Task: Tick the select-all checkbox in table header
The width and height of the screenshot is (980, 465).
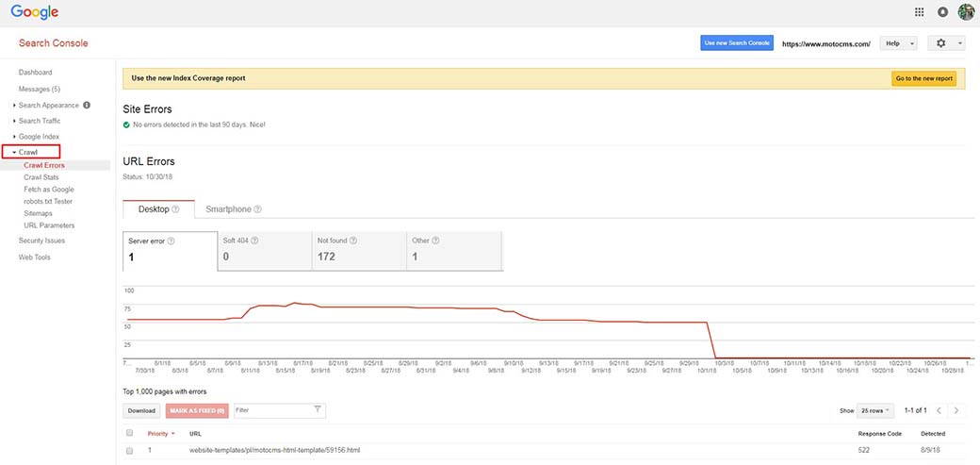Action: click(130, 433)
